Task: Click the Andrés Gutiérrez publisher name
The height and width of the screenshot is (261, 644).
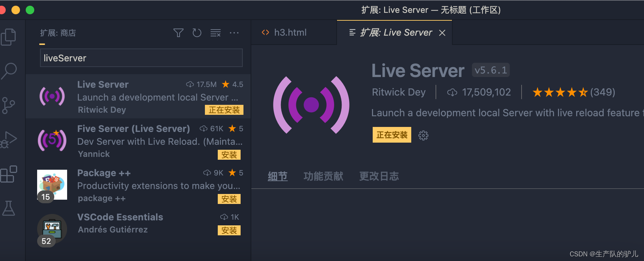Action: (113, 230)
